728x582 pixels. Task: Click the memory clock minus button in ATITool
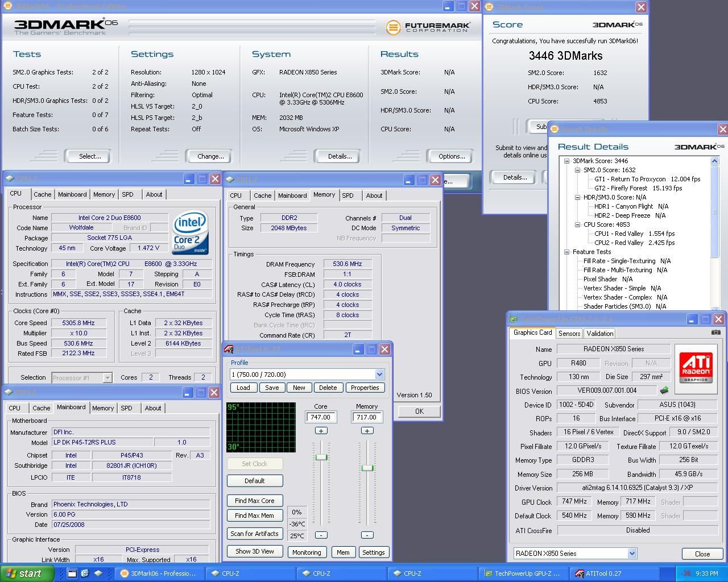point(367,535)
